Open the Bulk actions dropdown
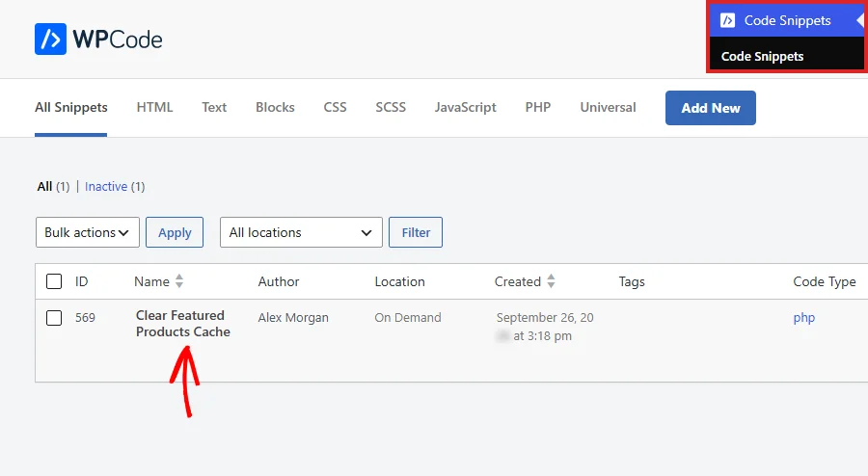This screenshot has width=868, height=476. click(x=88, y=232)
